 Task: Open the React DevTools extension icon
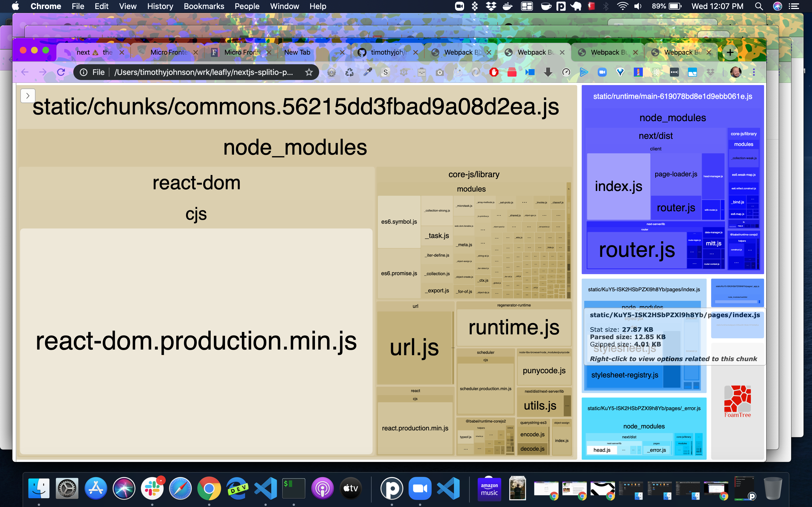656,72
